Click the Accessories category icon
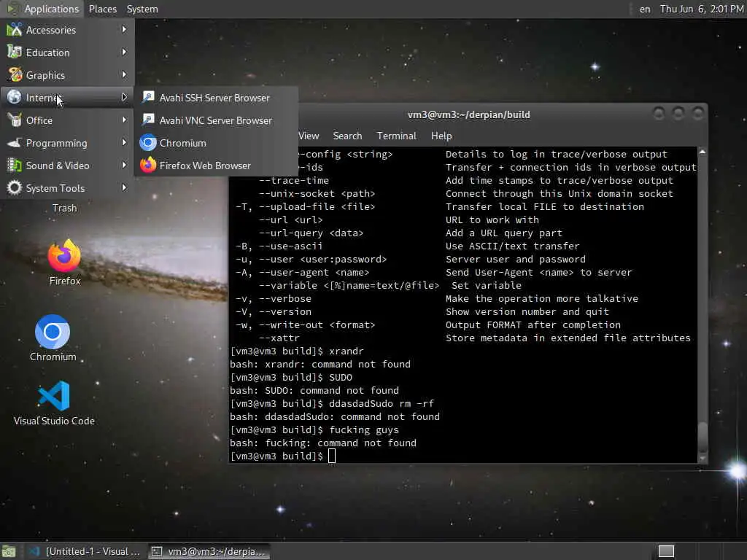This screenshot has width=747, height=560. tap(15, 29)
